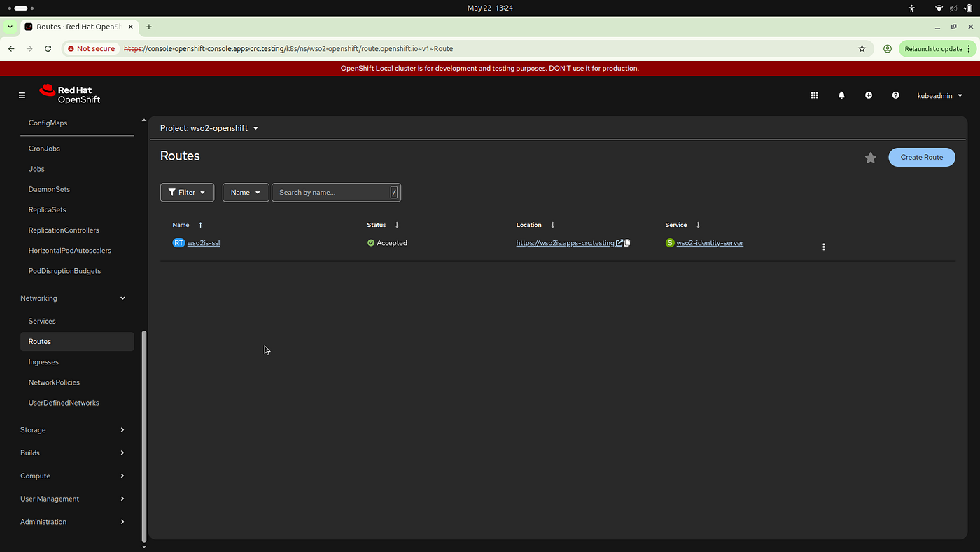Open the Name search-type dropdown
This screenshot has width=980, height=552.
coord(246,193)
